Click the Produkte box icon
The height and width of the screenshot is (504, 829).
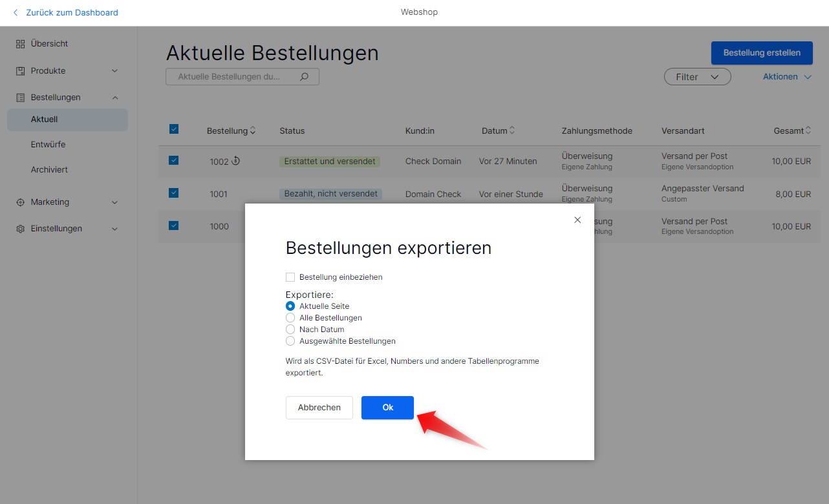(x=20, y=71)
